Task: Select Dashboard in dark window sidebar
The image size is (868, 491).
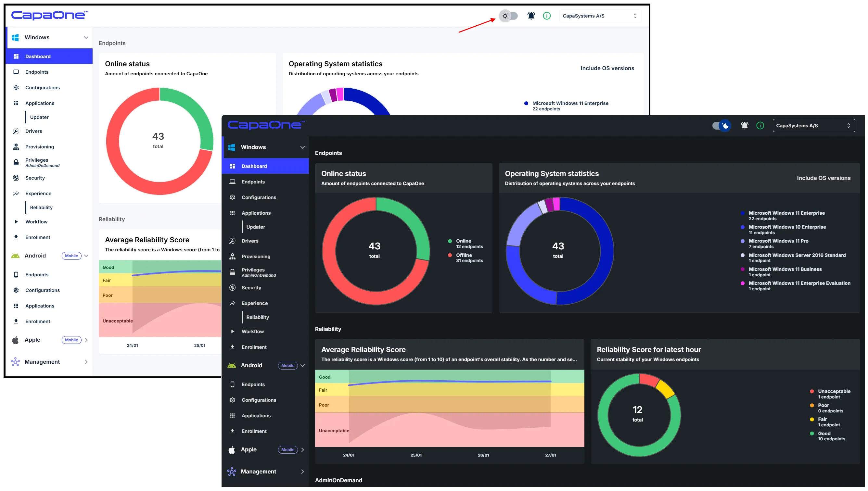Action: 265,166
